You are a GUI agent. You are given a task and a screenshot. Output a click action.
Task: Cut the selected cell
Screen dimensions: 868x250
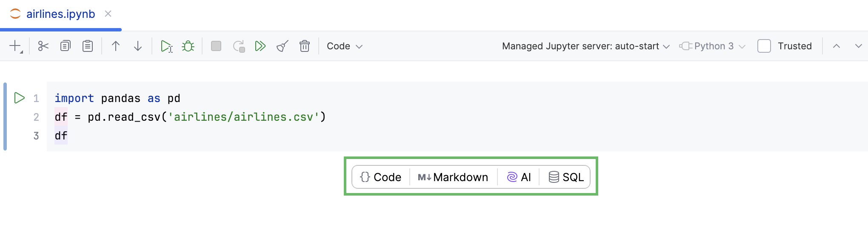click(x=43, y=45)
